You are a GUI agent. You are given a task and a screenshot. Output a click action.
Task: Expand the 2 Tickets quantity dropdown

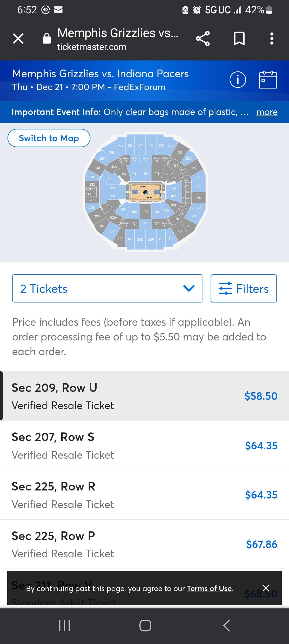point(107,289)
